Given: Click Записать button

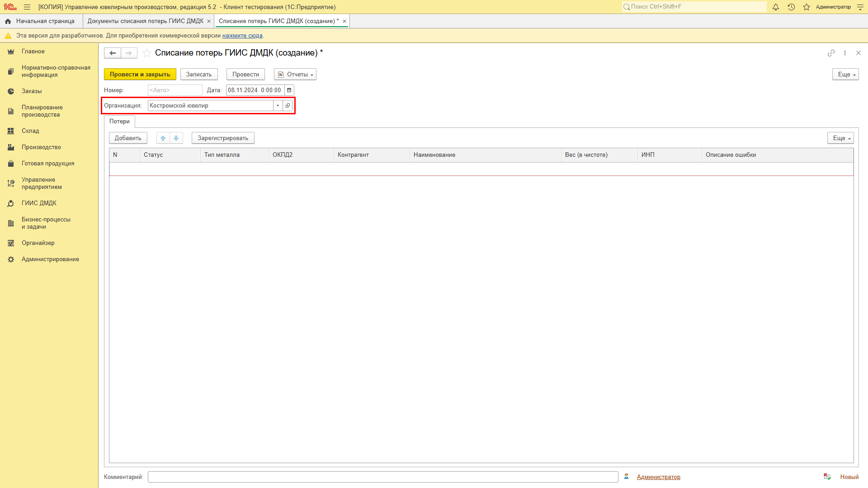Looking at the screenshot, I should click(199, 74).
